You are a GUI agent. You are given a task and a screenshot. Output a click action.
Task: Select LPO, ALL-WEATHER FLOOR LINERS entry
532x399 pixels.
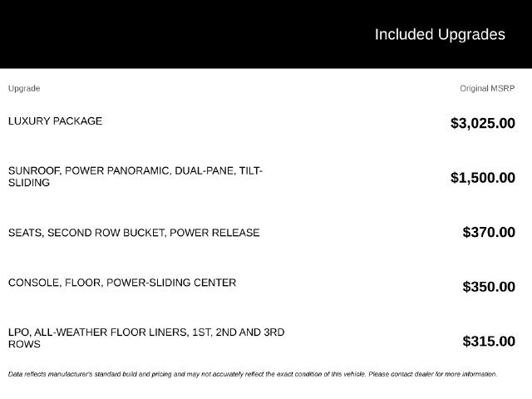pyautogui.click(x=146, y=338)
